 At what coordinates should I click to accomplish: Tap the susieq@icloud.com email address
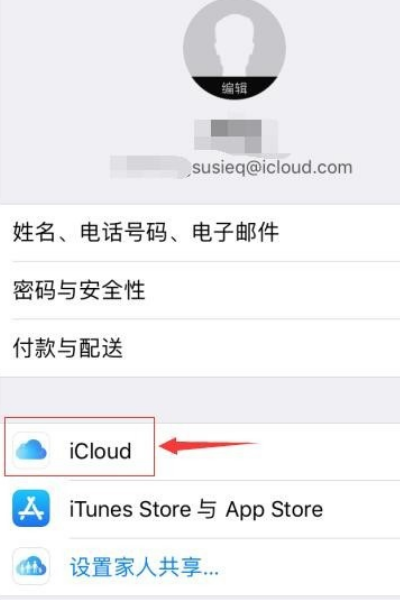pos(272,168)
